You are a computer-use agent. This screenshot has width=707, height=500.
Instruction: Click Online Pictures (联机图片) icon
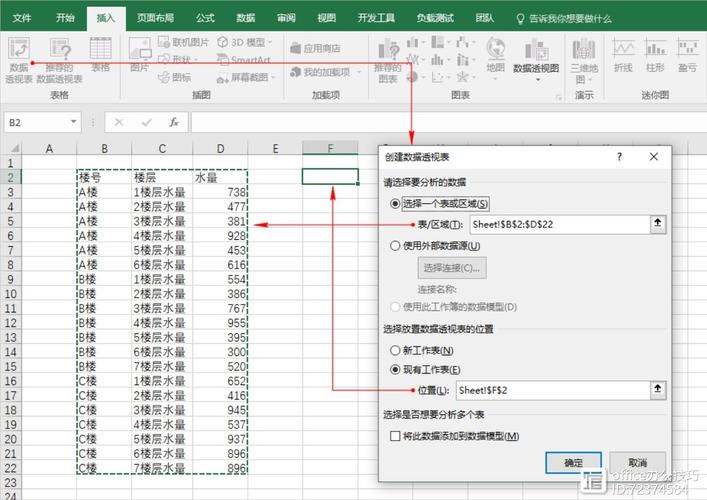point(184,42)
